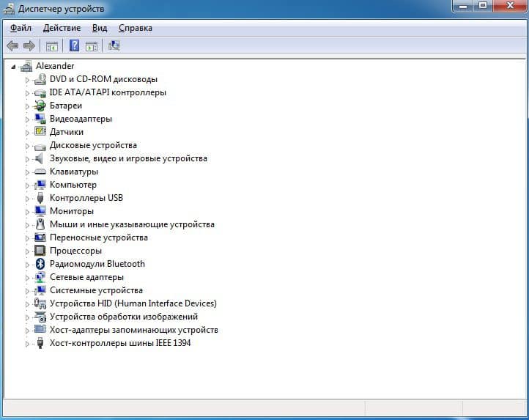Select the Процессоры tree entry

coord(75,251)
